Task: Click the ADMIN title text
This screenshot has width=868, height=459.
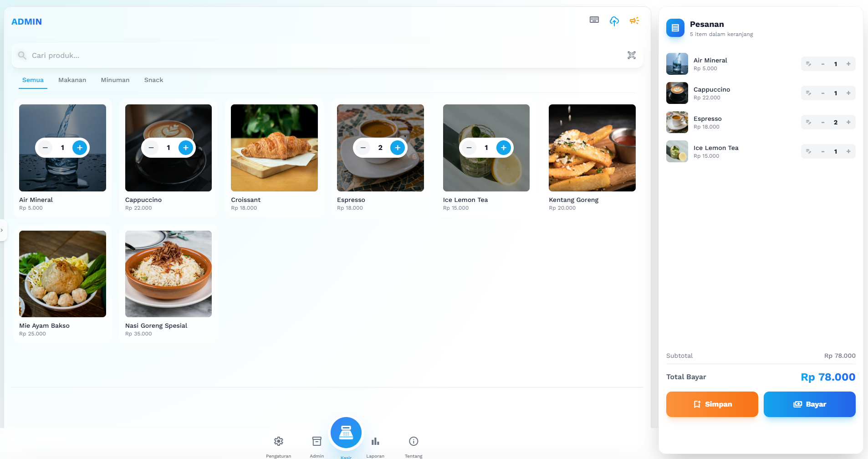Action: click(26, 21)
